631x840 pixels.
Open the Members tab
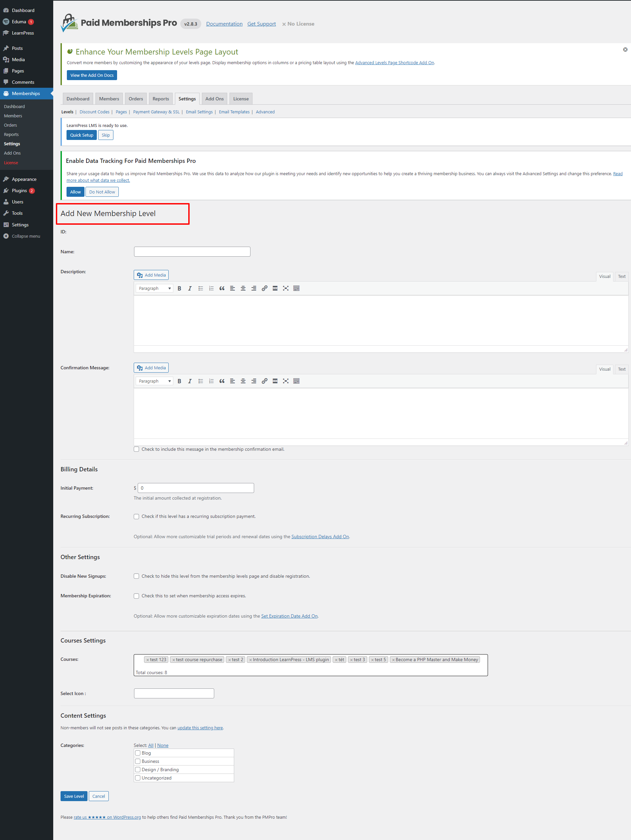coord(109,99)
